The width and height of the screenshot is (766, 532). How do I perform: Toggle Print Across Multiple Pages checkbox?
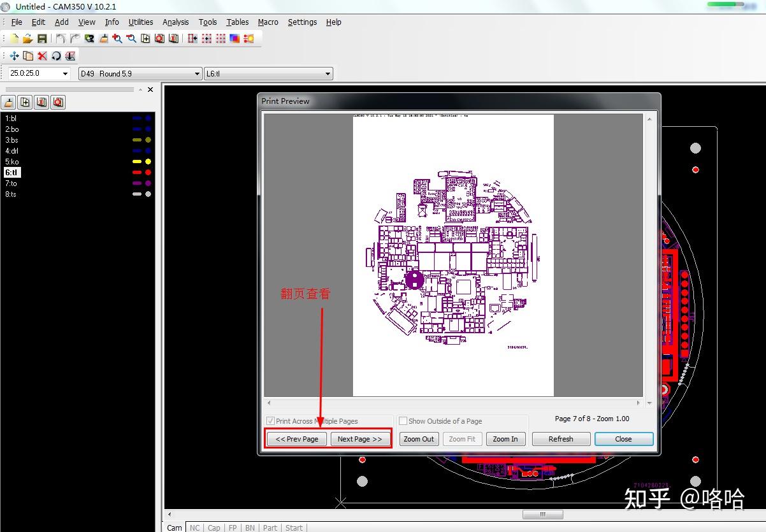click(270, 421)
